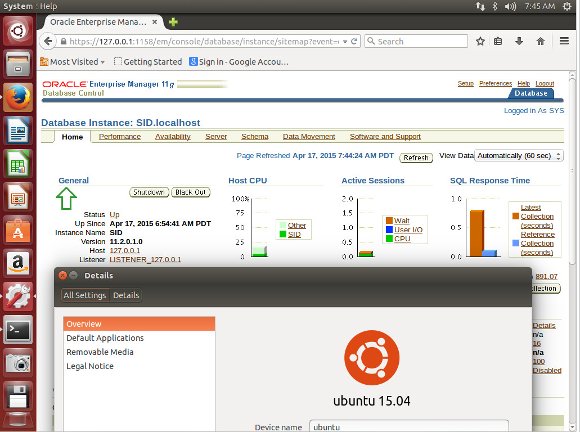The height and width of the screenshot is (432, 580).
Task: Open the Preferences link
Action: pos(495,84)
